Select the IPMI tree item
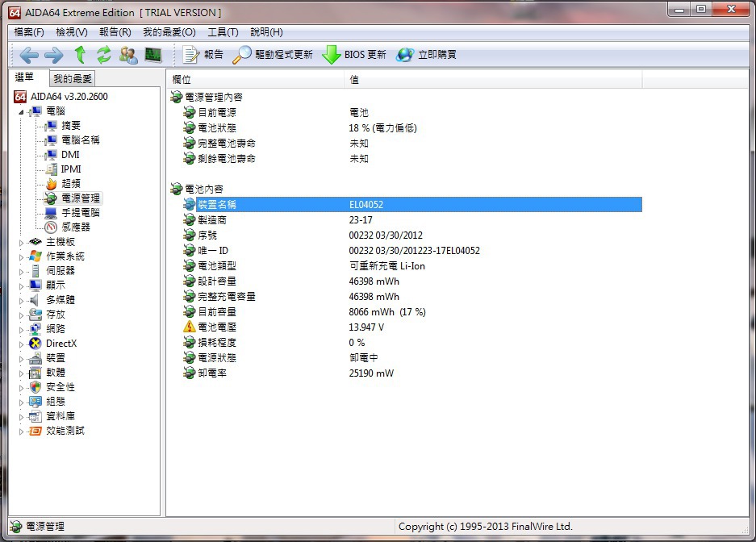Screen dimensions: 756x542 pos(71,169)
